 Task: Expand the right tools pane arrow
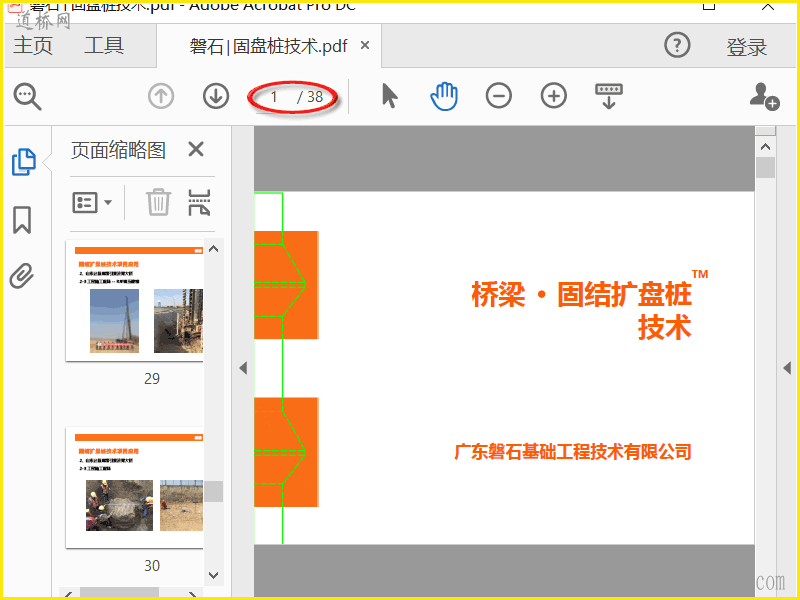pos(787,368)
